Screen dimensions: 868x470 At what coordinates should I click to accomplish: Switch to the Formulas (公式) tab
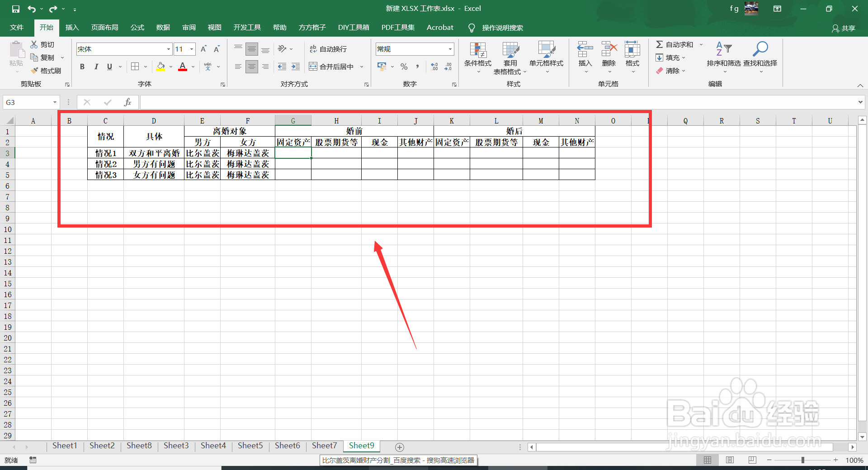pos(137,28)
